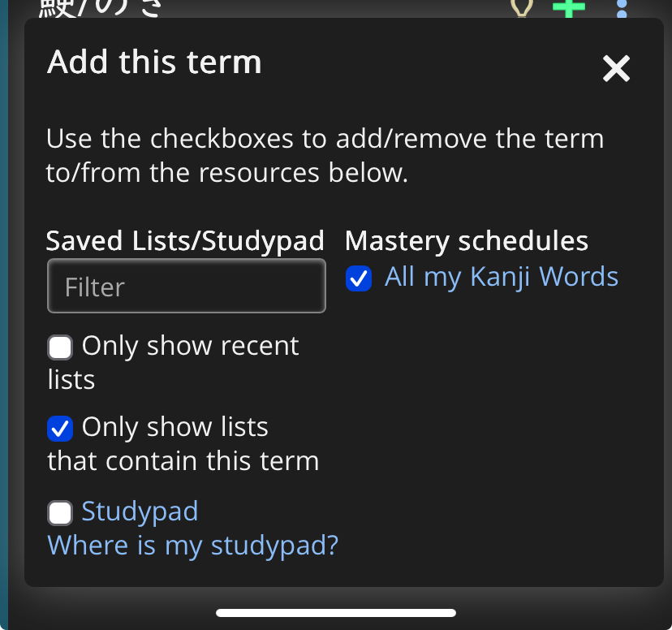
Task: Click the green plus add icon
Action: 569,8
